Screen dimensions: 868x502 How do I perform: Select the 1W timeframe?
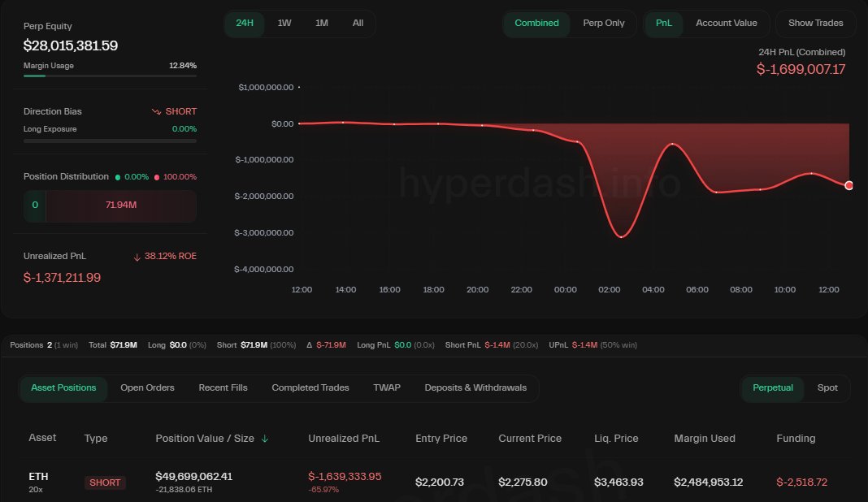pos(284,24)
